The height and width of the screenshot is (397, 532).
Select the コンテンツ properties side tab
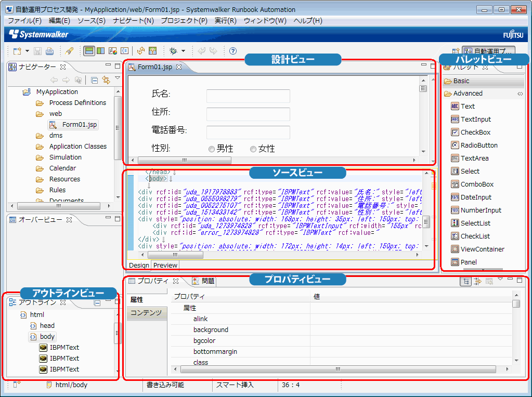[147, 313]
